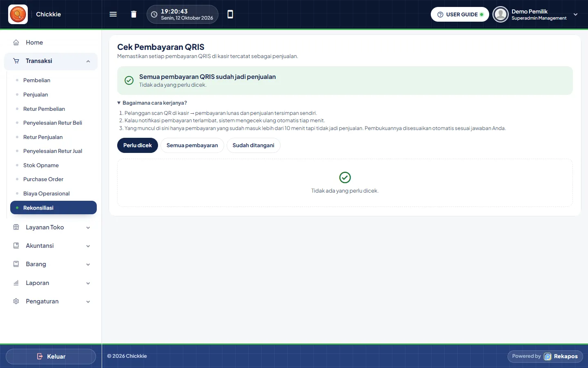Expand the Akuntansi chevron
This screenshot has height=368, width=588.
tap(88, 246)
